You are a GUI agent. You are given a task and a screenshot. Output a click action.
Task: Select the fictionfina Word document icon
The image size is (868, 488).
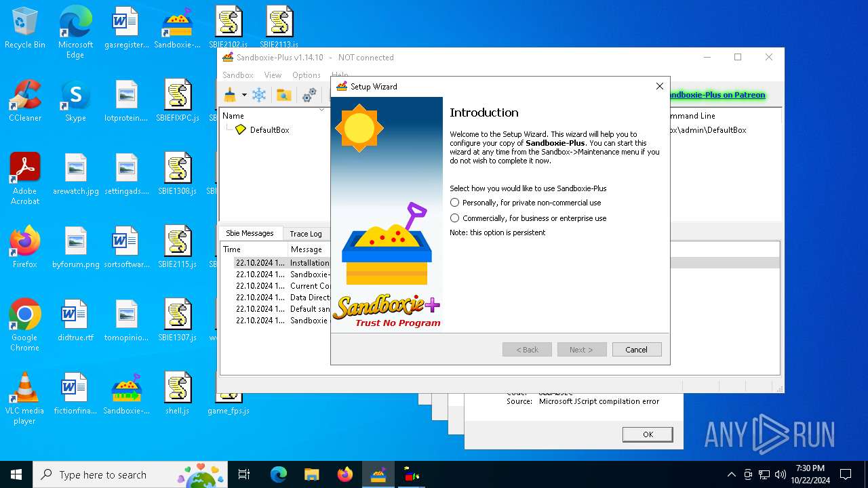click(x=75, y=393)
